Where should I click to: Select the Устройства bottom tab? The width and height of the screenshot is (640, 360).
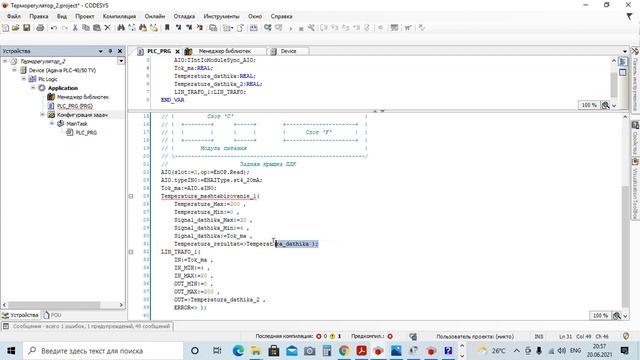20,315
